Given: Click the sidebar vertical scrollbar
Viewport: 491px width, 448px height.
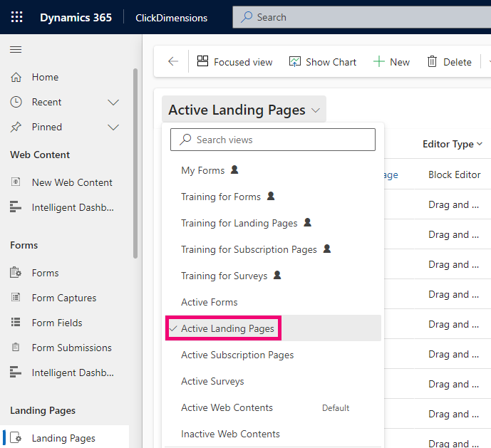Looking at the screenshot, I should pyautogui.click(x=135, y=163).
